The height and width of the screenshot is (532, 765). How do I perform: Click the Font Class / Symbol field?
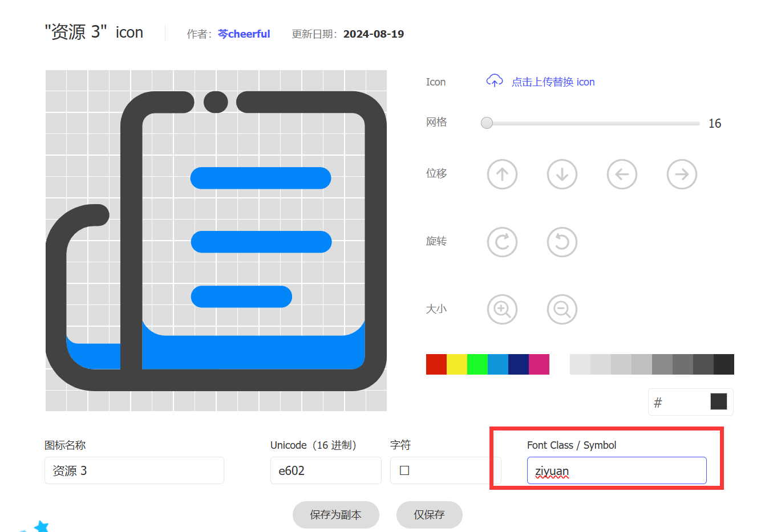click(x=616, y=470)
